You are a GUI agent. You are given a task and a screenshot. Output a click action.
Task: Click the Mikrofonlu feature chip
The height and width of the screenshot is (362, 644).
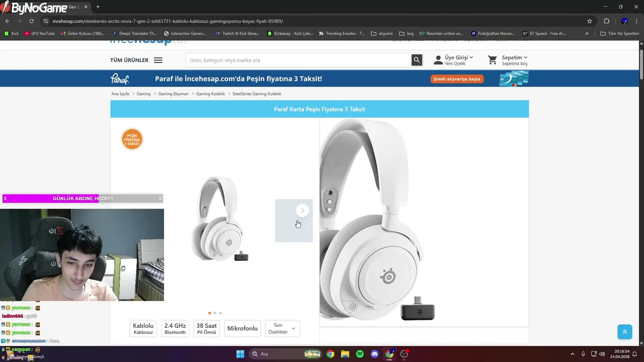click(243, 329)
